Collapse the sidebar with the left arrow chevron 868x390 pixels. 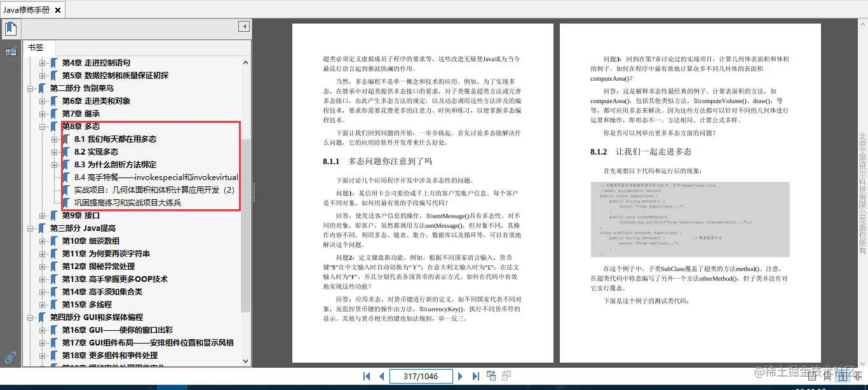point(244,26)
